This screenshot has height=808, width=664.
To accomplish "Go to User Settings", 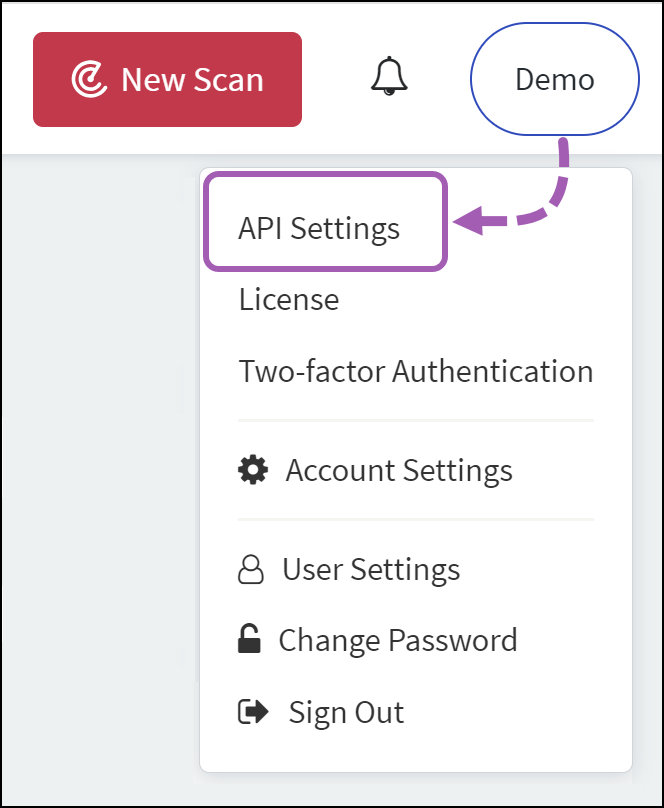I will [x=371, y=569].
